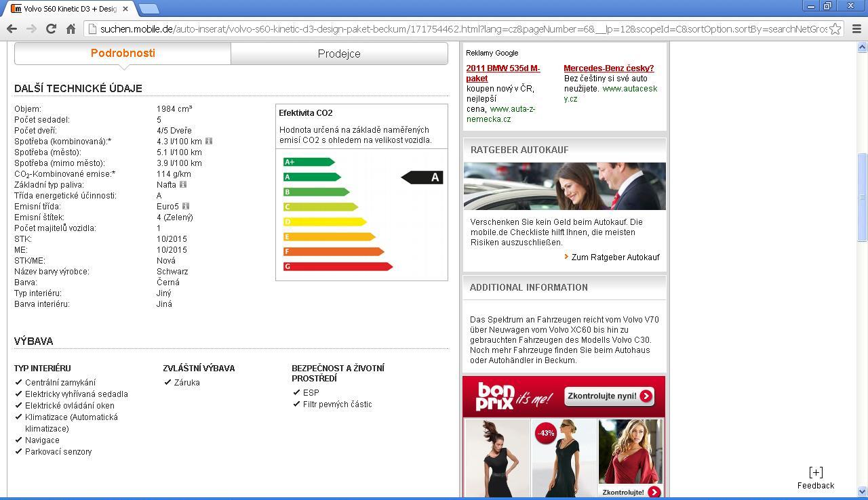Click info icon beside Nafta fuel type
868x500 pixels.
[x=183, y=184]
